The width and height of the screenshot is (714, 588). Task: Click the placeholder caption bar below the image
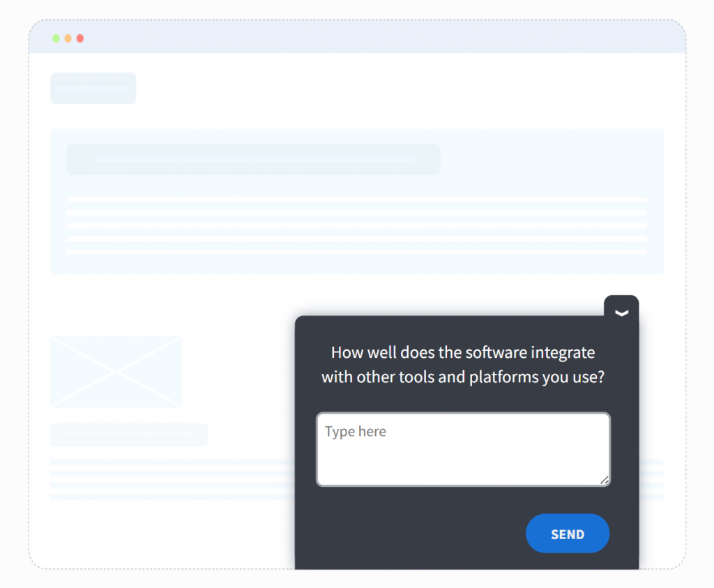tap(129, 435)
